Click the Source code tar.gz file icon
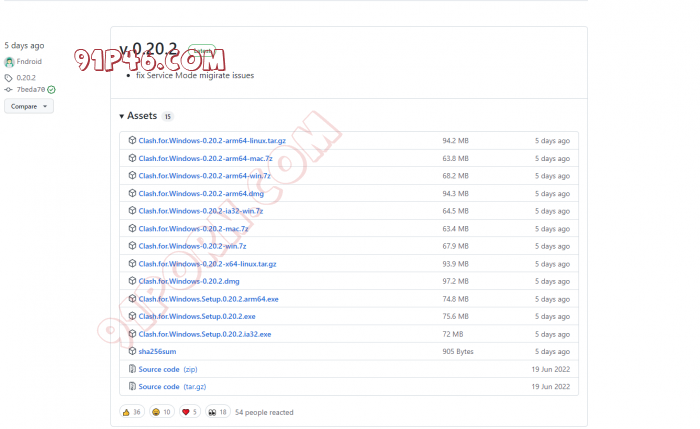700x429 pixels. pos(132,386)
